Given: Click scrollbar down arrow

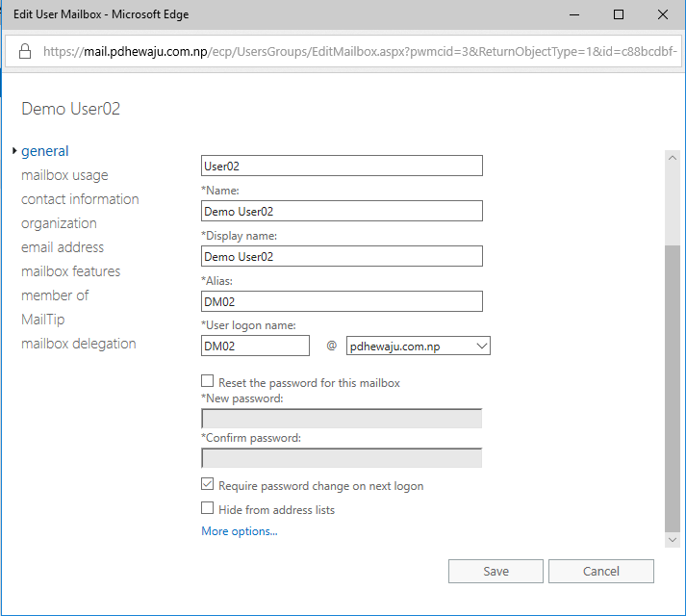Looking at the screenshot, I should (673, 541).
